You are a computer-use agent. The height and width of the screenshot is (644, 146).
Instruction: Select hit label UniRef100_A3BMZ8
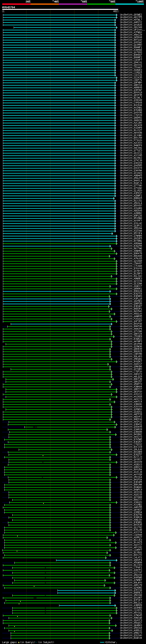131,605
